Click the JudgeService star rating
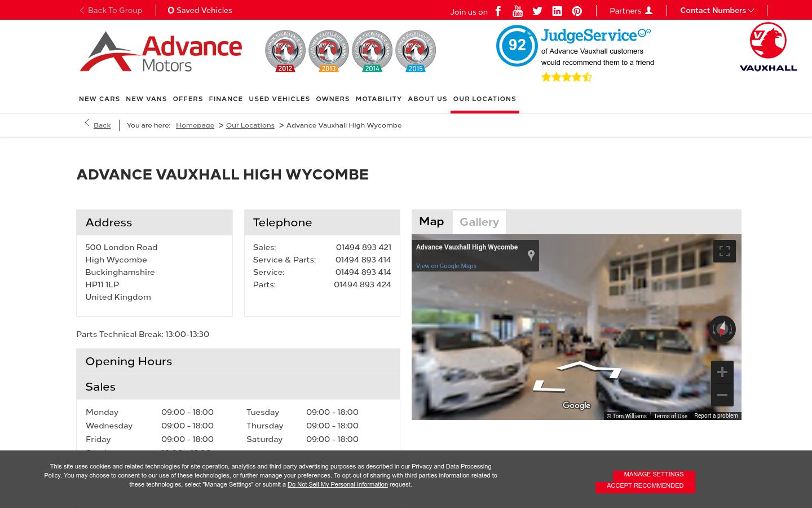 tap(566, 77)
